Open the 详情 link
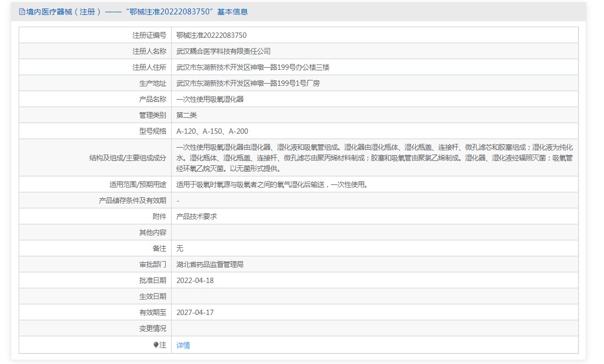Image resolution: width=604 pixels, height=364 pixels. click(x=183, y=345)
